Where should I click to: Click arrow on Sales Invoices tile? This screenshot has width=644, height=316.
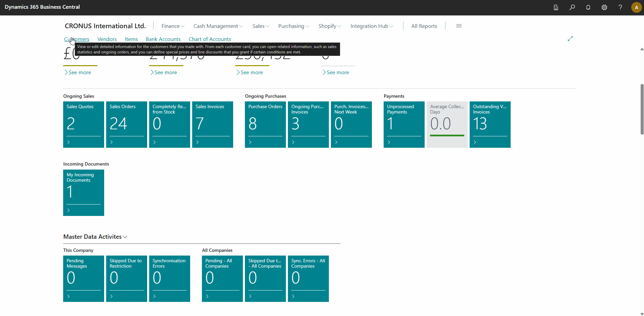coord(198,142)
